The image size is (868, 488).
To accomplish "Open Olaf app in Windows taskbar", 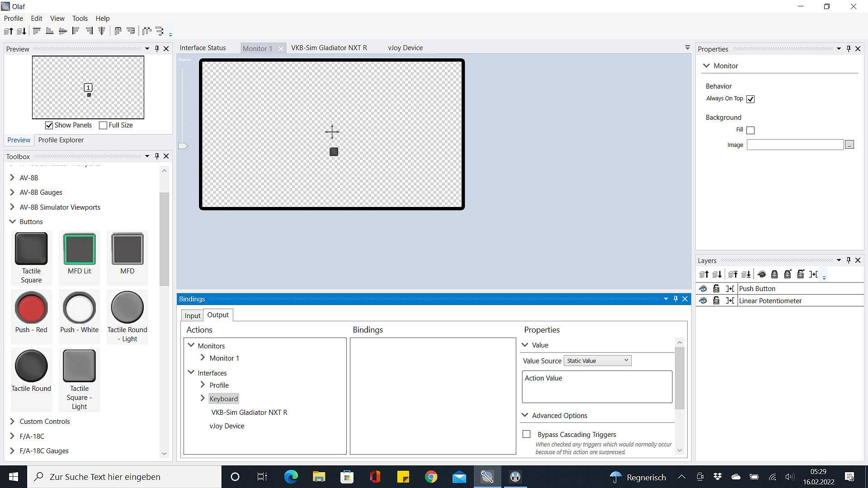I will pyautogui.click(x=487, y=477).
